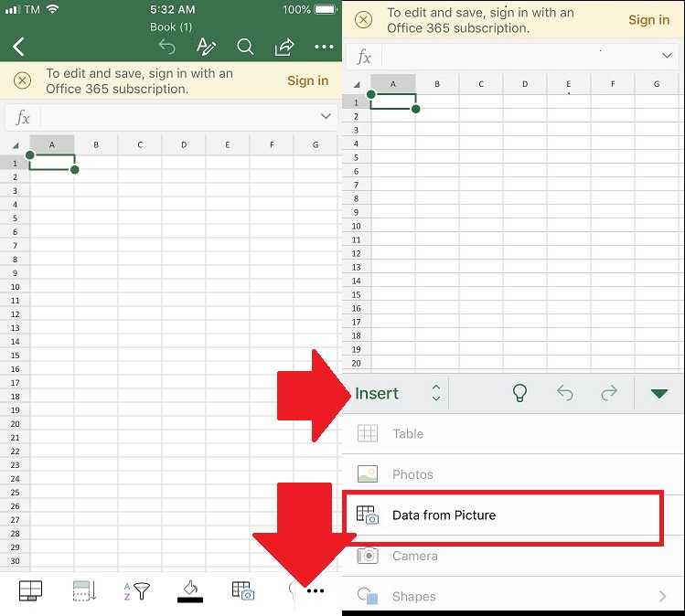Tap Sign in link on right screen
The width and height of the screenshot is (685, 616).
coord(648,19)
